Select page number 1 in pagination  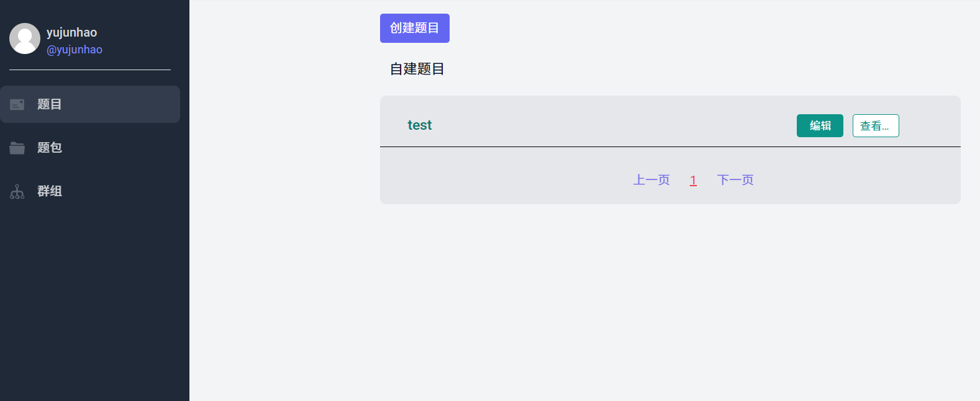[x=693, y=181]
